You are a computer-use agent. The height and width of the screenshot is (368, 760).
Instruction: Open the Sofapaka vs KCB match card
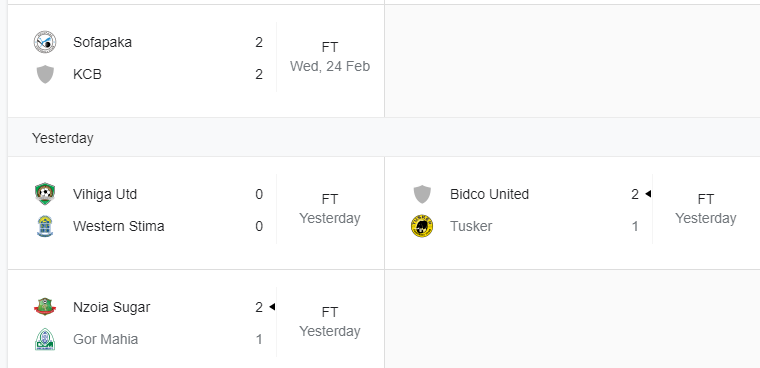(x=196, y=61)
